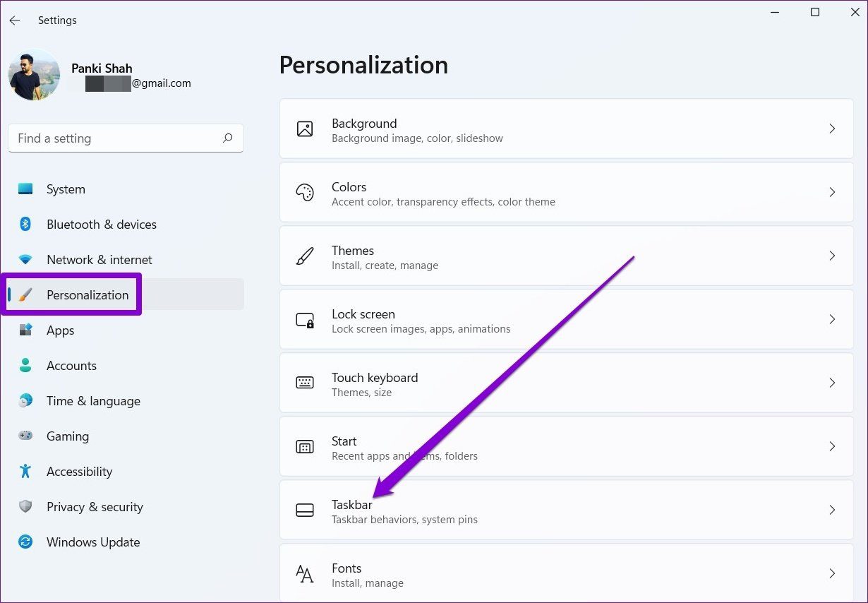Click the Accessibility figure icon
The image size is (868, 603).
25,472
